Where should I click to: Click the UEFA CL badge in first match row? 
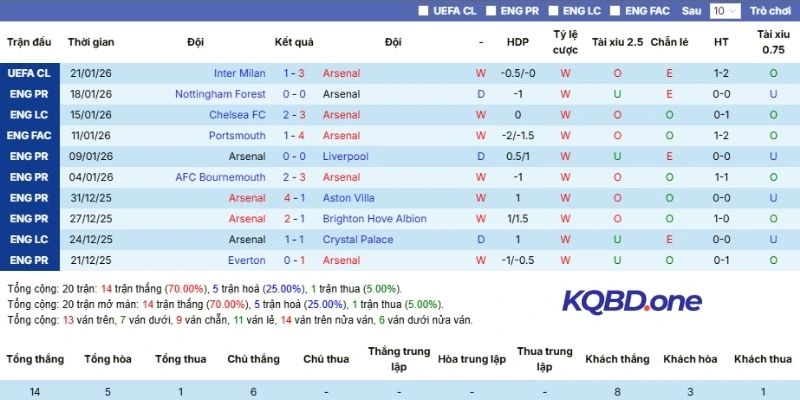28,74
